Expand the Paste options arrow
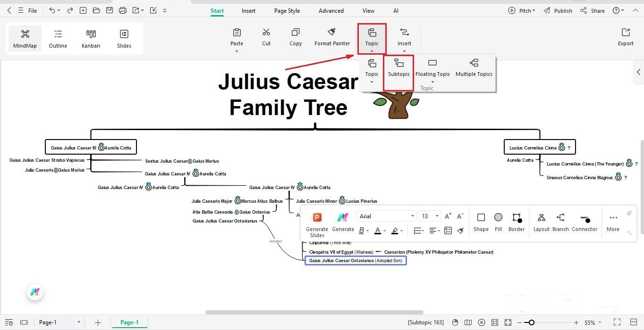Viewport: 644px width, 330px height. [x=237, y=51]
